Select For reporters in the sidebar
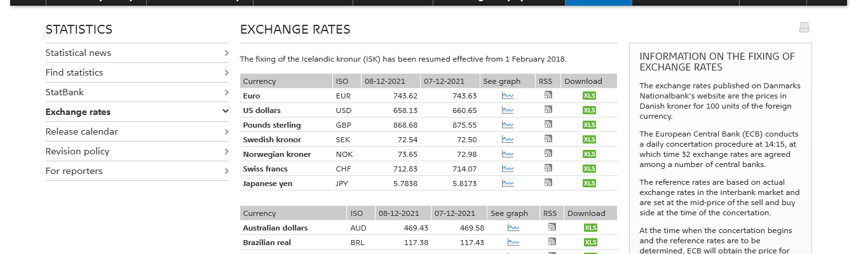868x254 pixels. (74, 171)
